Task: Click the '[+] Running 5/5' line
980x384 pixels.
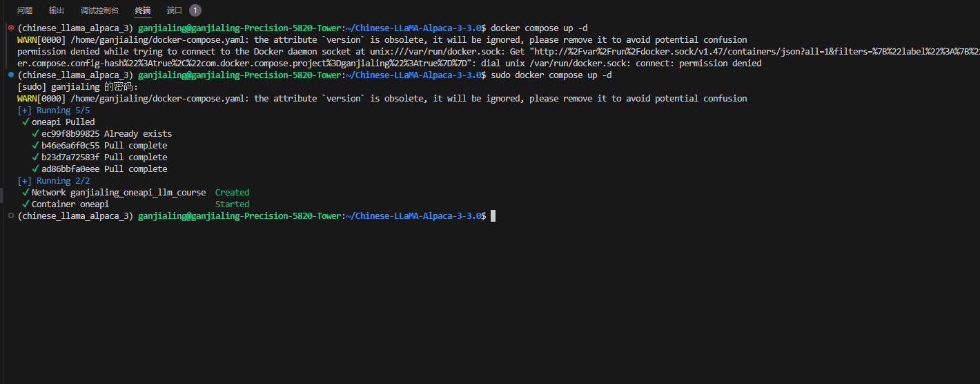Action: [53, 111]
